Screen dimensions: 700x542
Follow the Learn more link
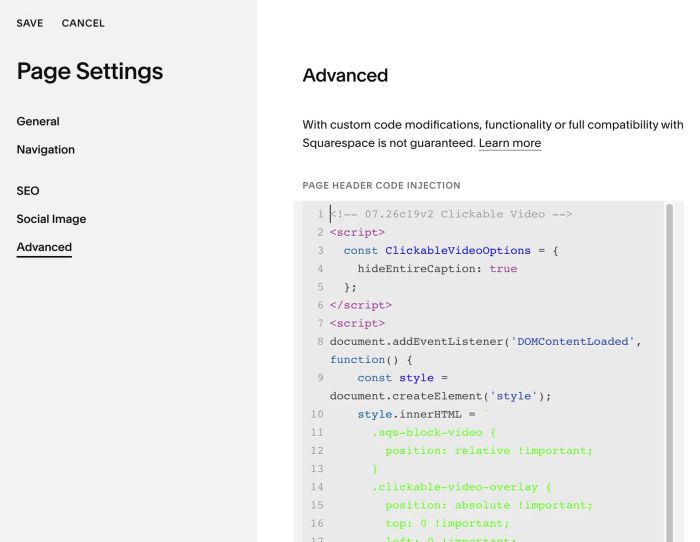point(510,143)
